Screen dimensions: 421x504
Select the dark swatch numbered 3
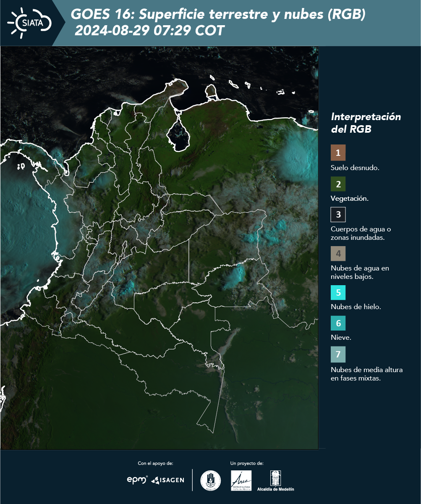pyautogui.click(x=338, y=215)
